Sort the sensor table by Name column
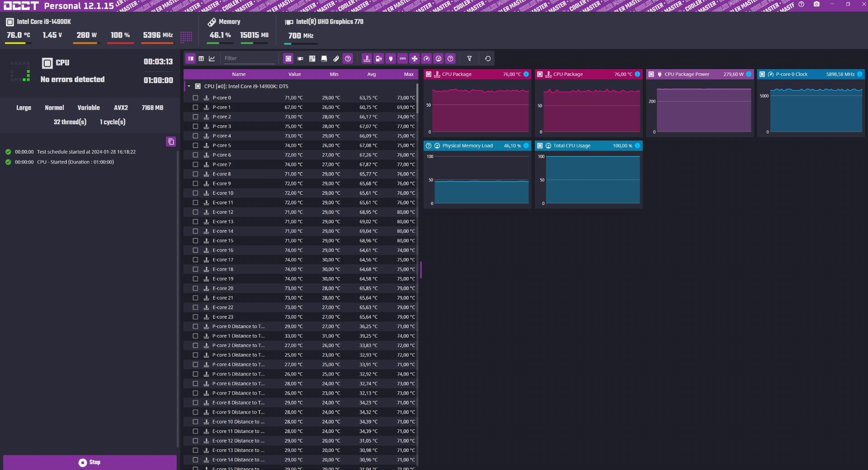This screenshot has width=868, height=470. pyautogui.click(x=239, y=74)
